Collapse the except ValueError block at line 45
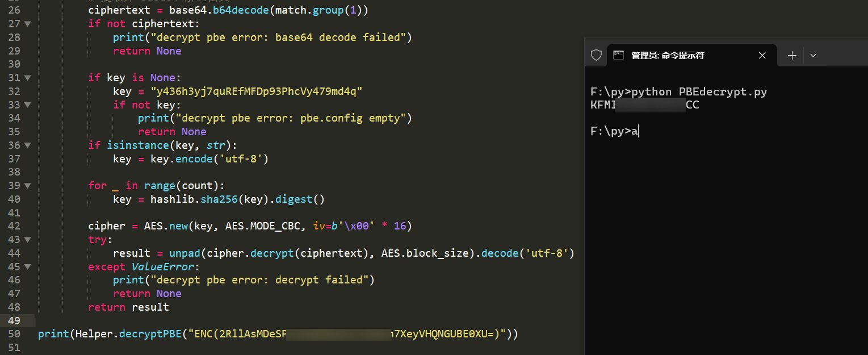This screenshot has height=355, width=868. pos(28,267)
